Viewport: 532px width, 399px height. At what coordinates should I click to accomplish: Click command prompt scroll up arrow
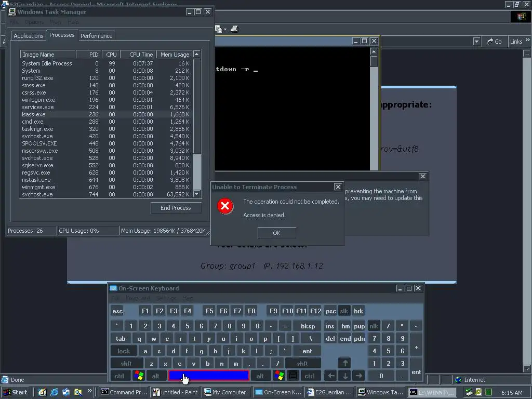pos(374,51)
